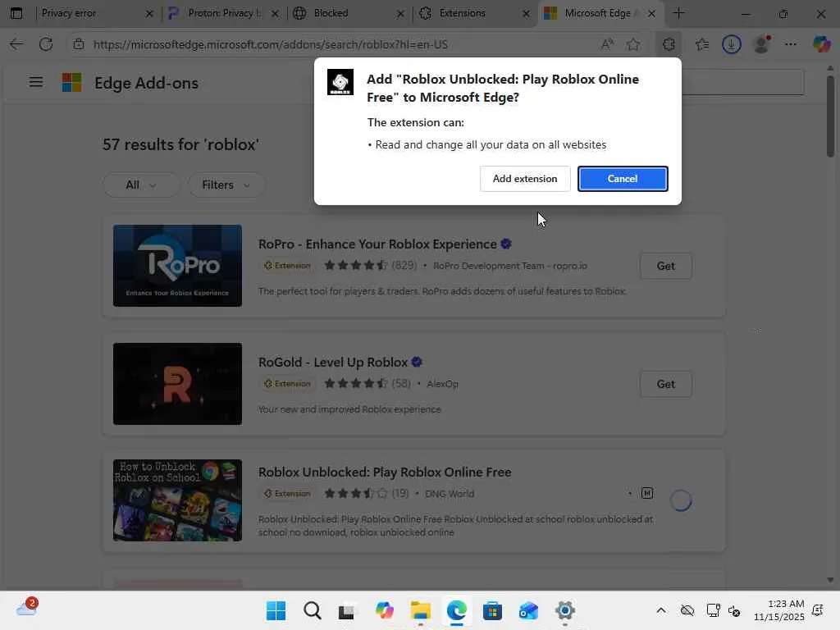Open the Downloads icon in toolbar
This screenshot has width=840, height=630.
731,44
